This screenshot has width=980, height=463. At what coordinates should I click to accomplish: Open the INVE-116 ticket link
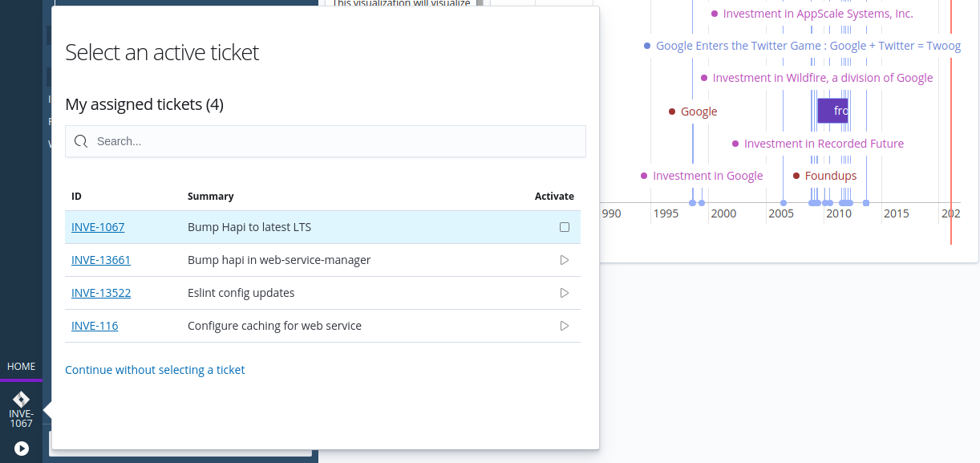coord(95,326)
